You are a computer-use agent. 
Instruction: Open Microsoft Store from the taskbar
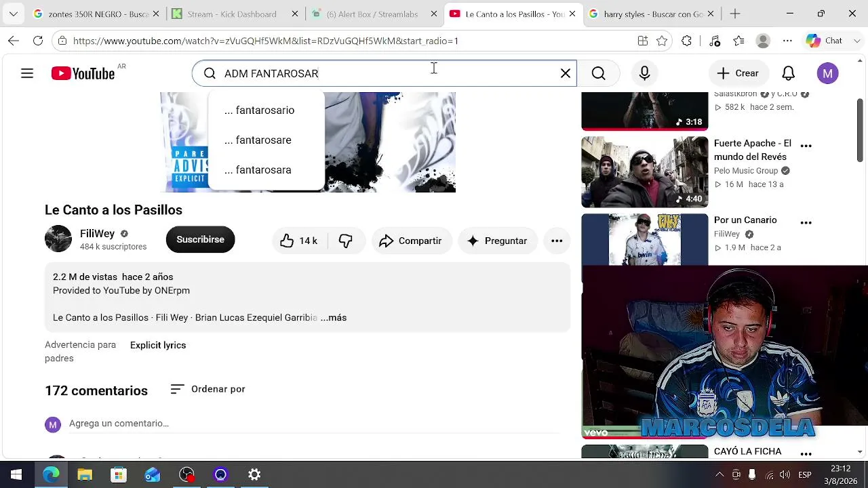click(x=119, y=474)
